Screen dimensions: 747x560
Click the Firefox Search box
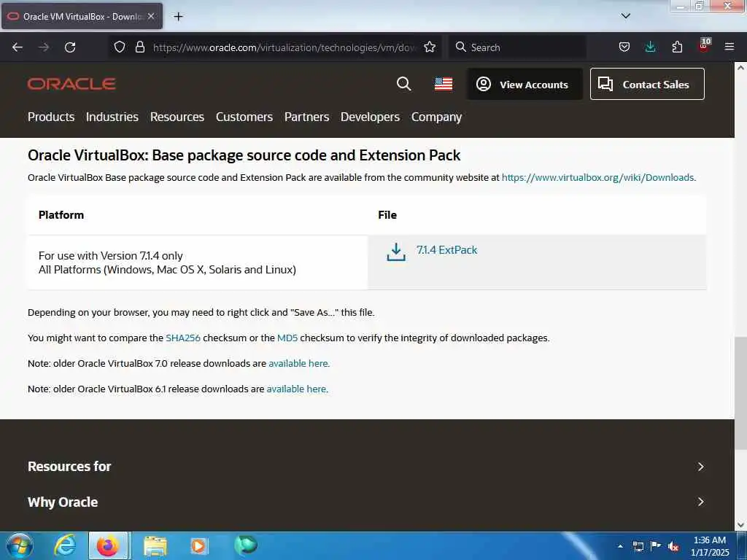click(x=517, y=47)
